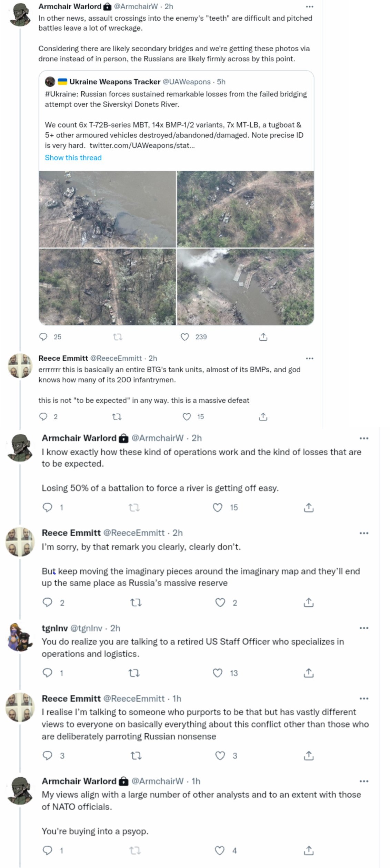Open the @tgnInv profile handle

coord(86,628)
